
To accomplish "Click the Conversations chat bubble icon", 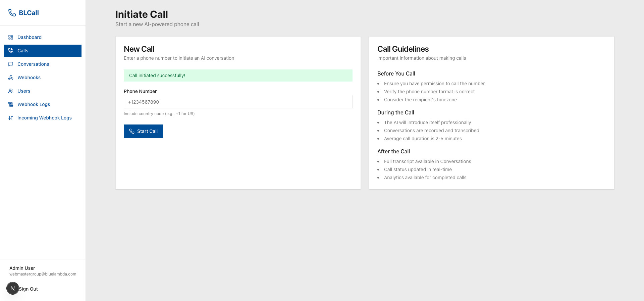I will [11, 64].
